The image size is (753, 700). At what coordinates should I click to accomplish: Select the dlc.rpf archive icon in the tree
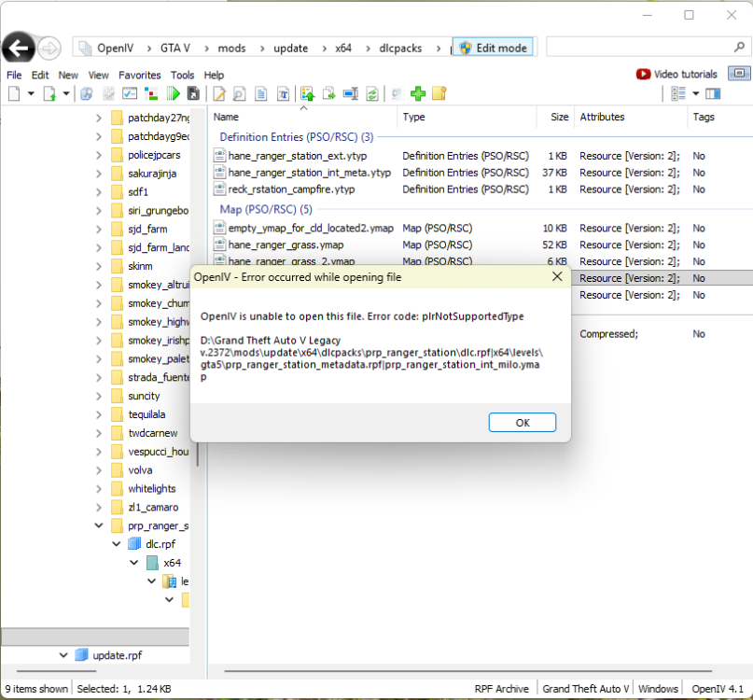(x=134, y=544)
